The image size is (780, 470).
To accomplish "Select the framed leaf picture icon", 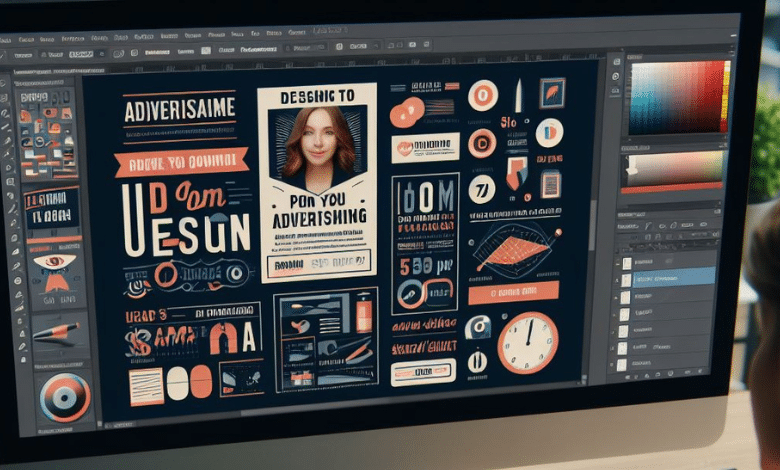I will click(552, 93).
